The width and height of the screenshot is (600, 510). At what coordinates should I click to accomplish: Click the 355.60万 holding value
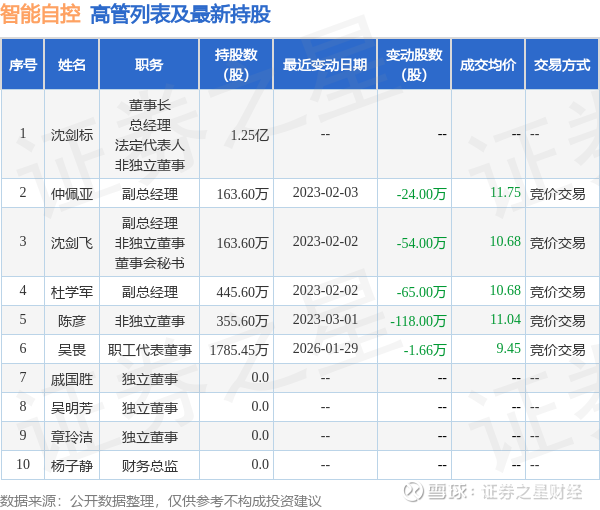tap(243, 321)
